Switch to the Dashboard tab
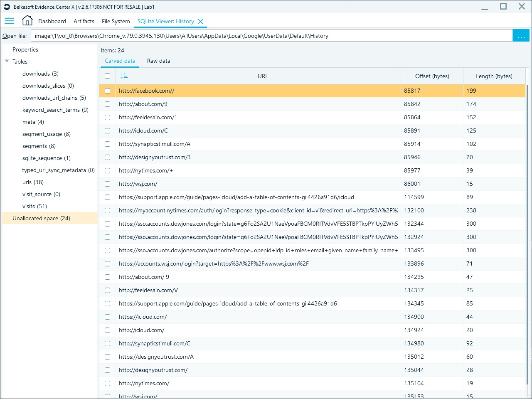The height and width of the screenshot is (399, 532). (x=52, y=21)
